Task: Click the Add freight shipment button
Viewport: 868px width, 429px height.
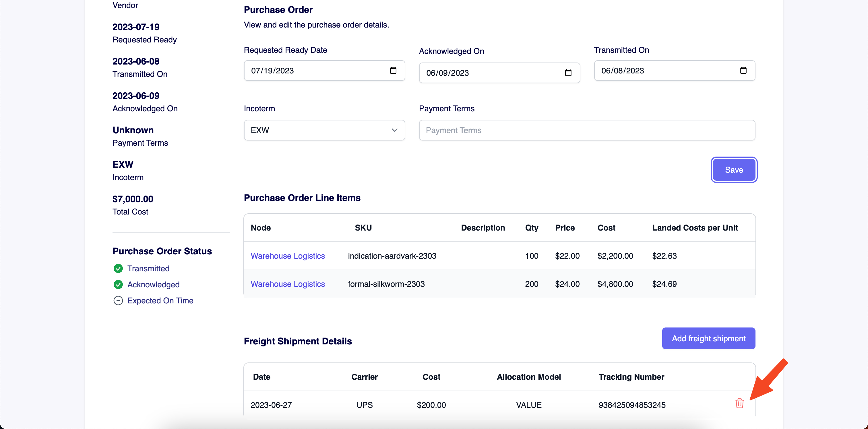Action: (708, 338)
